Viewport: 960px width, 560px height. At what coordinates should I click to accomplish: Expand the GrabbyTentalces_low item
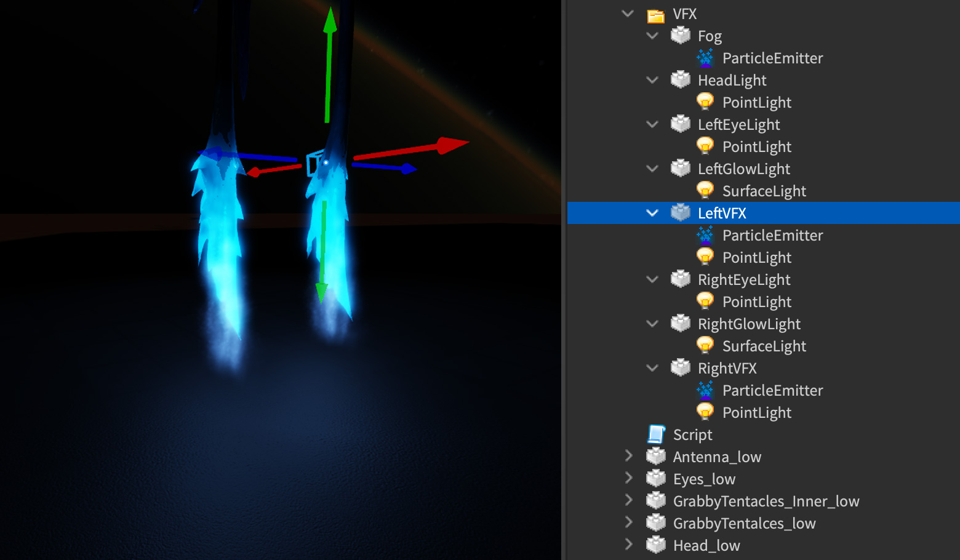tap(628, 522)
